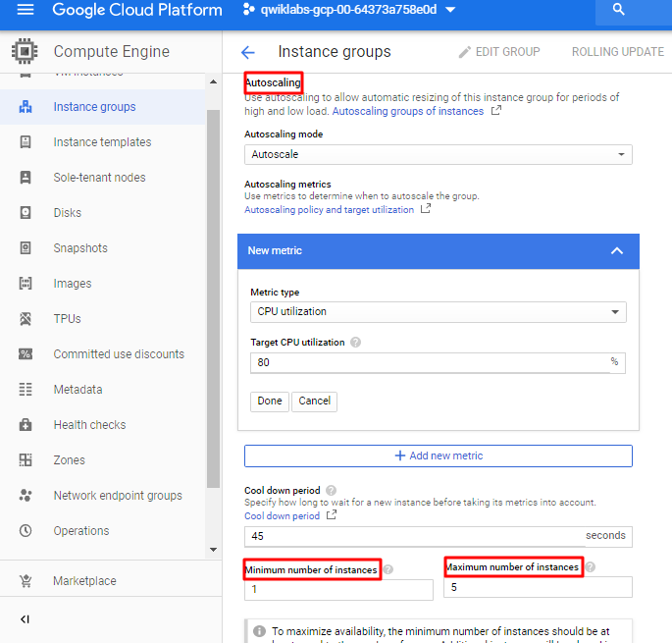
Task: Click the search magnifier icon
Action: click(x=618, y=9)
